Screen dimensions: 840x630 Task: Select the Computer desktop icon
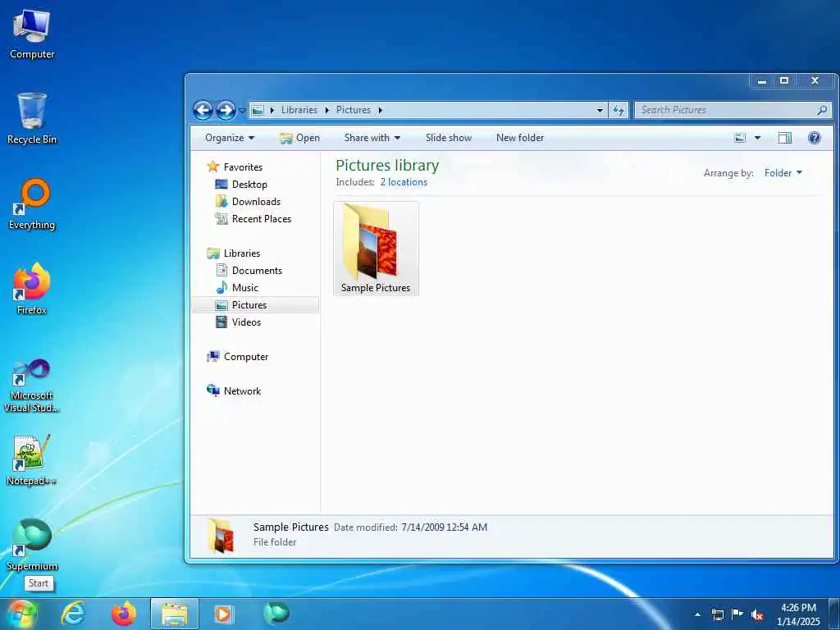click(32, 33)
